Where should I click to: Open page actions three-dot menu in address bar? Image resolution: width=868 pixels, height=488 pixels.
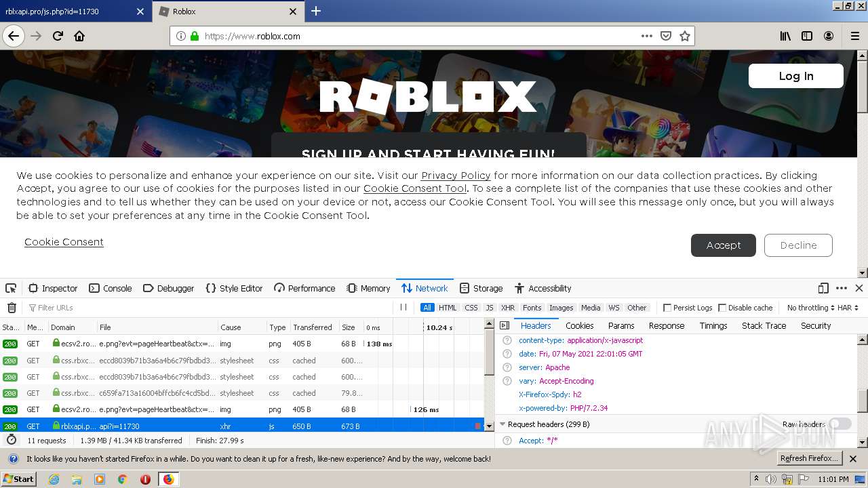point(647,36)
